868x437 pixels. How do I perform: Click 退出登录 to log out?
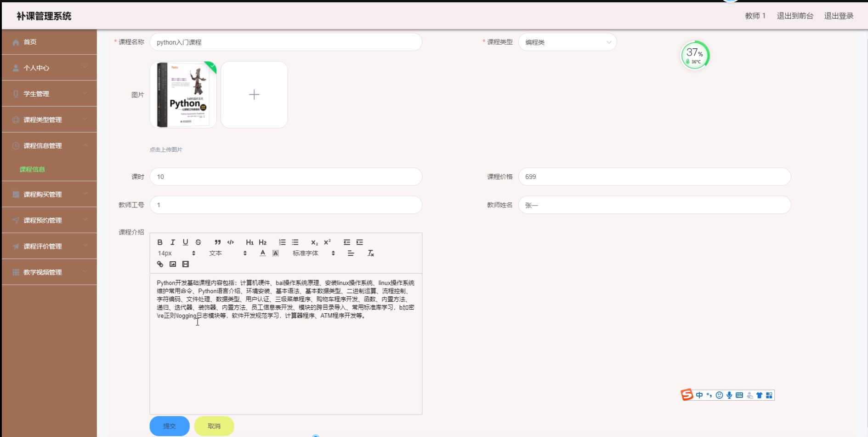coord(839,16)
